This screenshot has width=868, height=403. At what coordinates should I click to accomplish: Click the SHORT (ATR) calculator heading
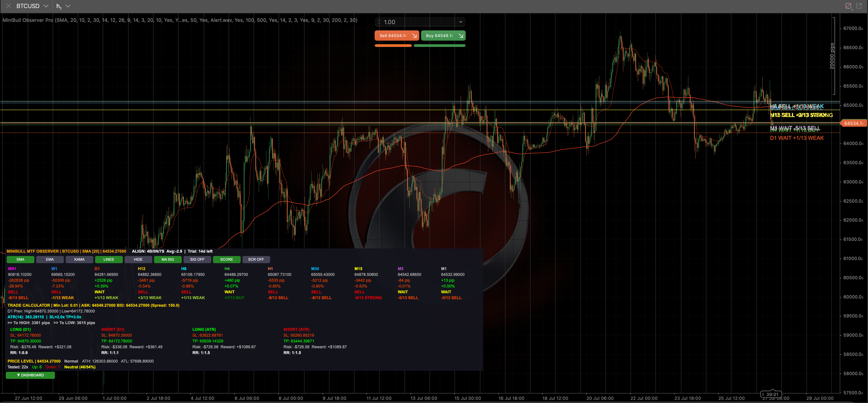pyautogui.click(x=296, y=330)
